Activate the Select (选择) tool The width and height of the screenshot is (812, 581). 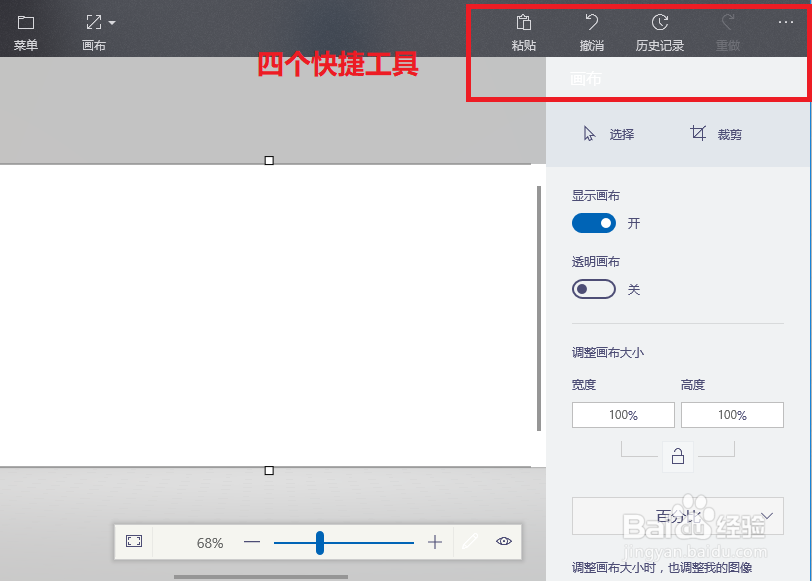tap(611, 133)
